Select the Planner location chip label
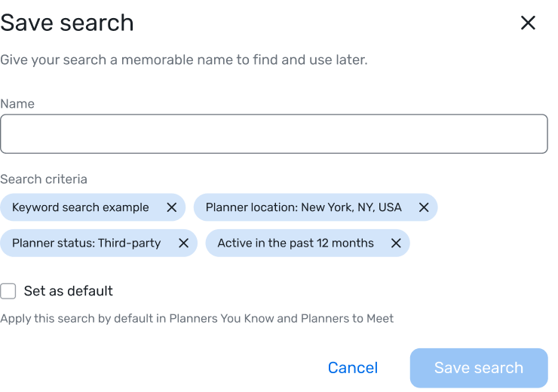This screenshot has width=558, height=392. (304, 207)
